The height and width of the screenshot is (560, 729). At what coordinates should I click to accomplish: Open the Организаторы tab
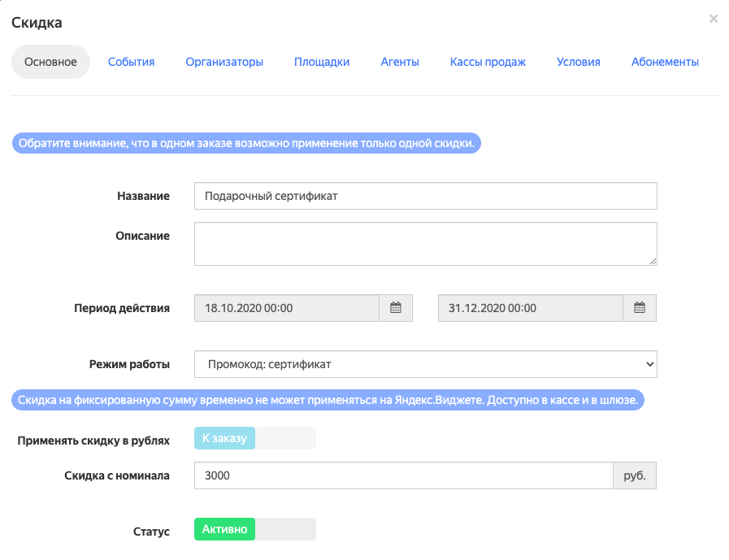click(x=224, y=62)
